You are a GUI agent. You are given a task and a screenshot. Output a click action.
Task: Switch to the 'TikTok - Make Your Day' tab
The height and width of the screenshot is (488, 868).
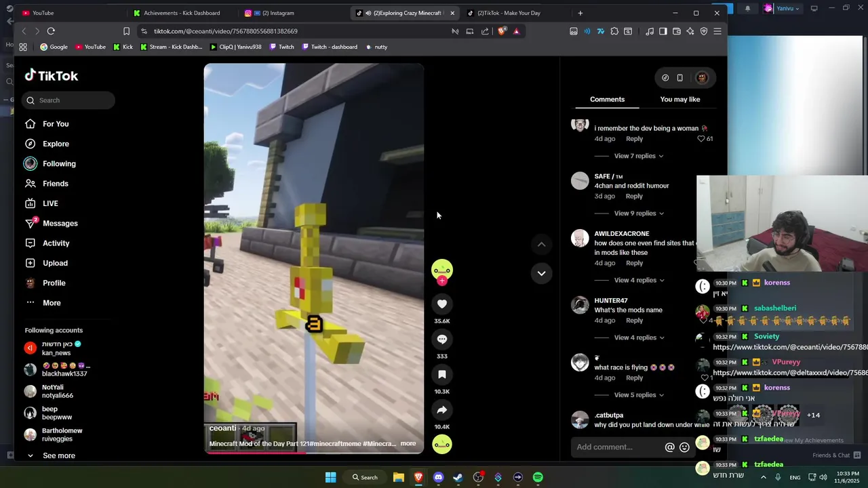click(509, 13)
